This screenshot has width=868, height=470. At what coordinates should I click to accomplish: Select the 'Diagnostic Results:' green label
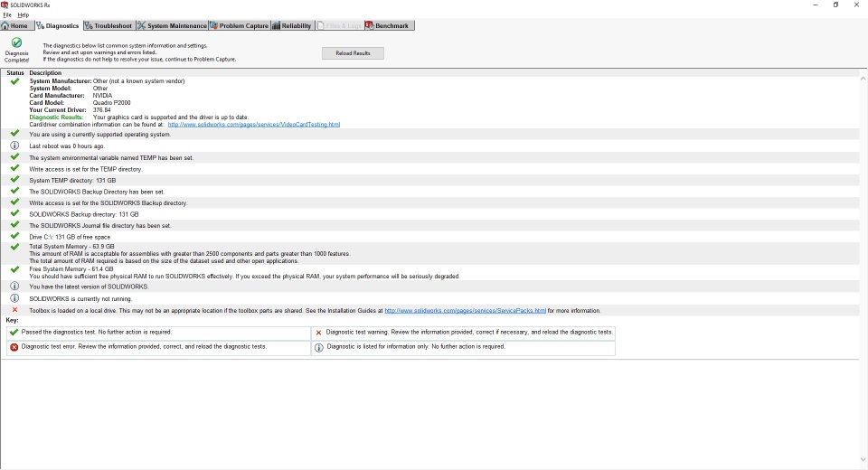pos(56,117)
